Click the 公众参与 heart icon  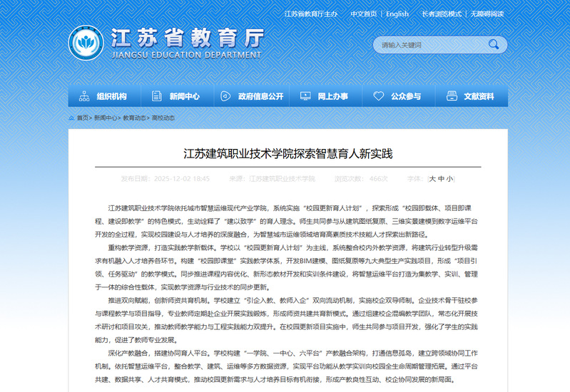378,96
